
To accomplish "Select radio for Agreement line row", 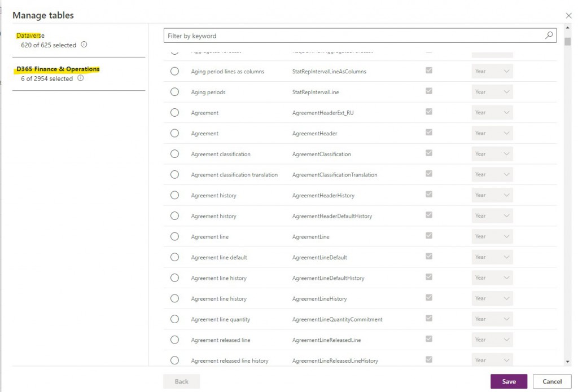I will (x=175, y=236).
